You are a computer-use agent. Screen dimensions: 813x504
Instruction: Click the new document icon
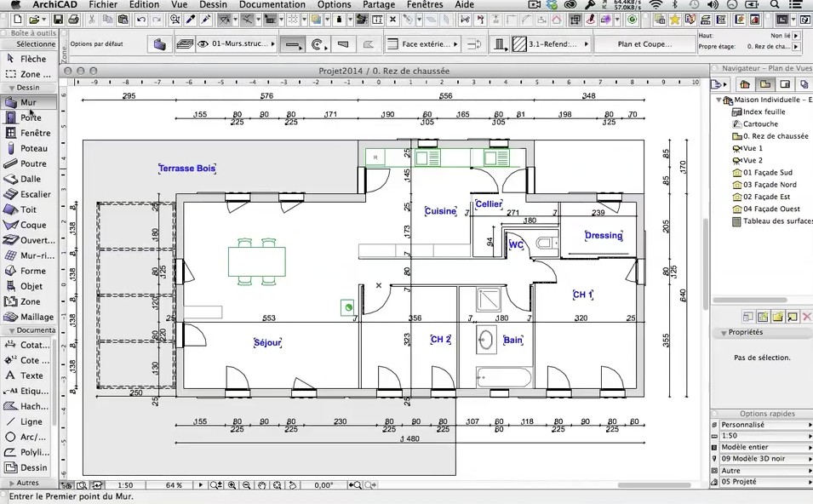pos(17,20)
